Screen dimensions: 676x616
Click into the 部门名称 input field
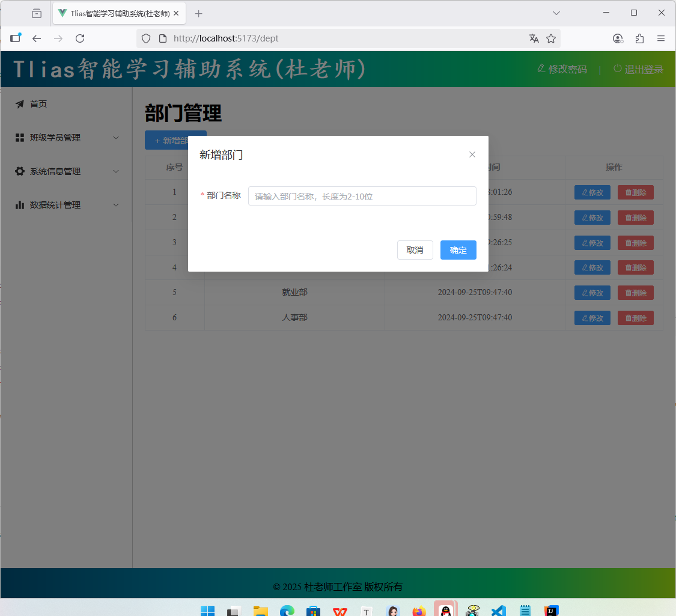click(362, 196)
